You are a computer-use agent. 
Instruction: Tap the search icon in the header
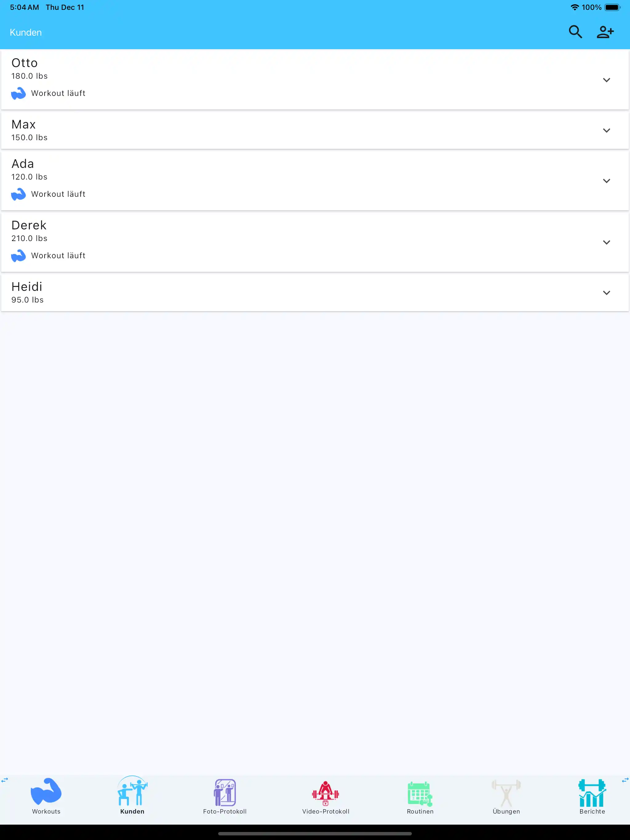(575, 32)
